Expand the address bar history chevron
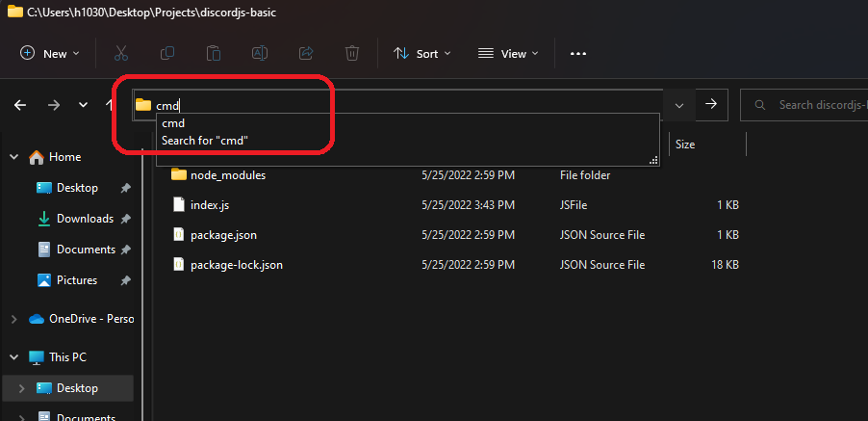868x421 pixels. (x=679, y=104)
